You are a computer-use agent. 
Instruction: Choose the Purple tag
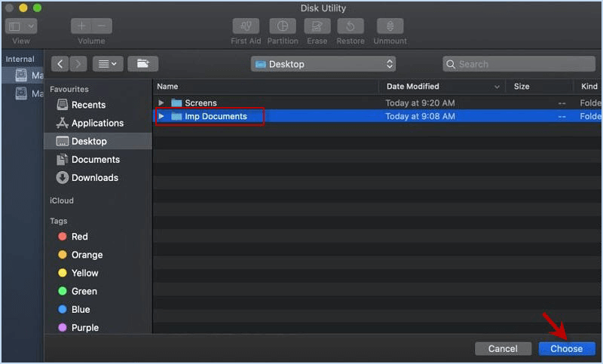pos(78,328)
